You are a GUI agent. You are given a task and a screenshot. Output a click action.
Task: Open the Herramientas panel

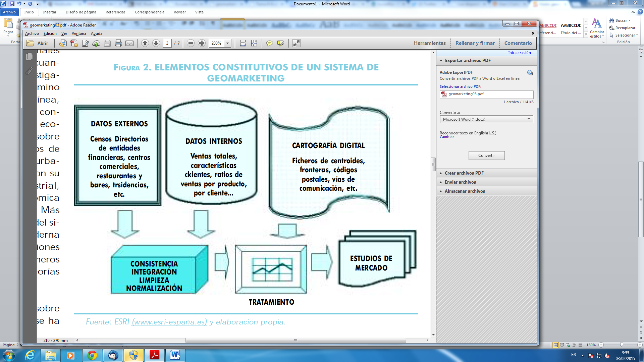tap(430, 43)
